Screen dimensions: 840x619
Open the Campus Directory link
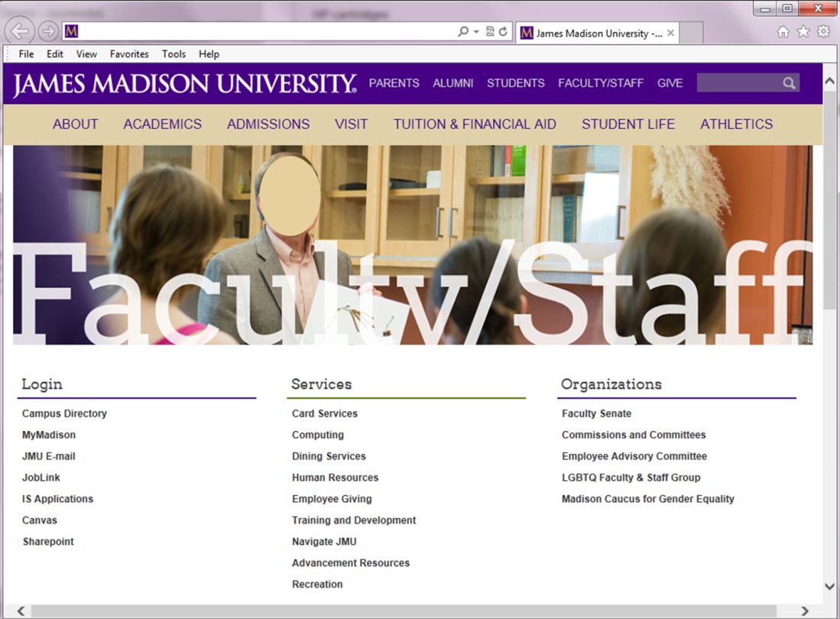point(64,413)
